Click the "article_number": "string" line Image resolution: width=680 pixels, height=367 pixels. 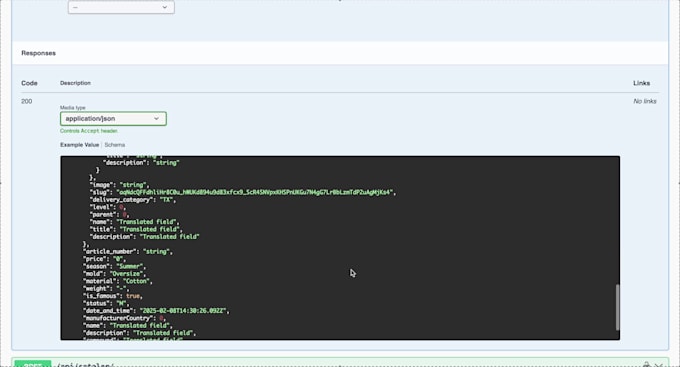coord(128,252)
